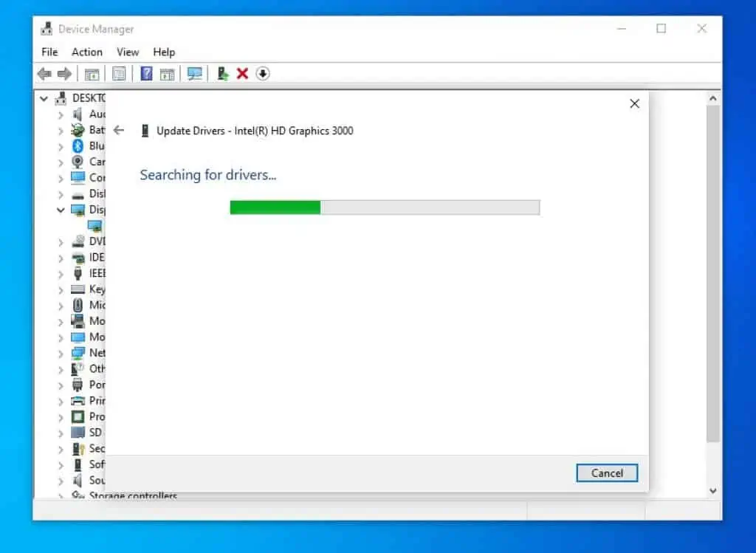
Task: Select the IDE controllers icon
Action: (x=78, y=258)
